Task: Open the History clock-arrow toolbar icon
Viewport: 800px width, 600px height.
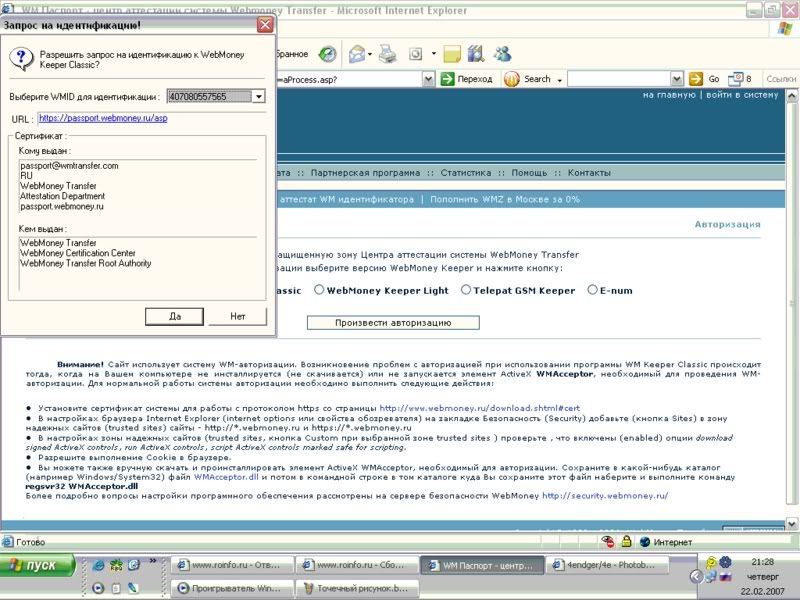Action: pos(327,54)
